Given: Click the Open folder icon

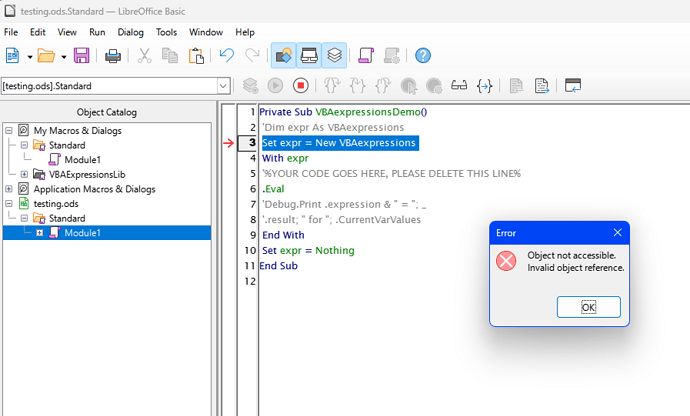Looking at the screenshot, I should pos(46,56).
